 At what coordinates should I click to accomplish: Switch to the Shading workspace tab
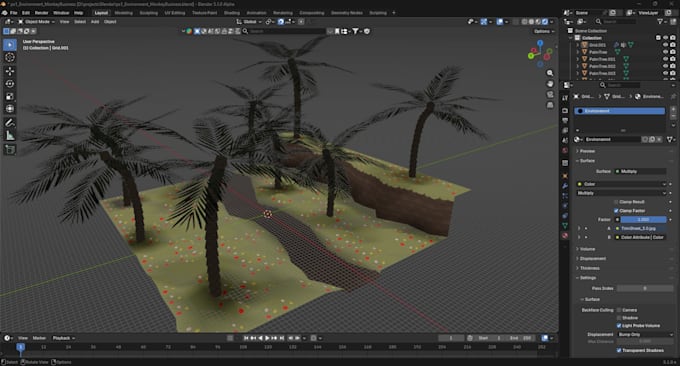(x=232, y=13)
